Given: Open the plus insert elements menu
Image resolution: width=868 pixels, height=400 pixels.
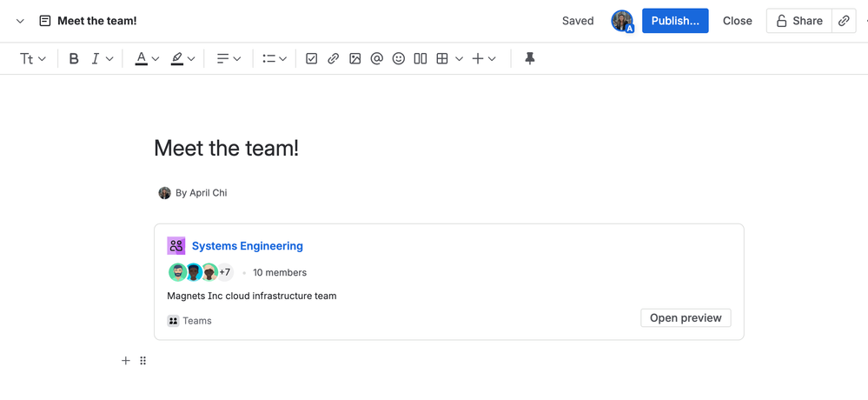Looking at the screenshot, I should tap(484, 59).
